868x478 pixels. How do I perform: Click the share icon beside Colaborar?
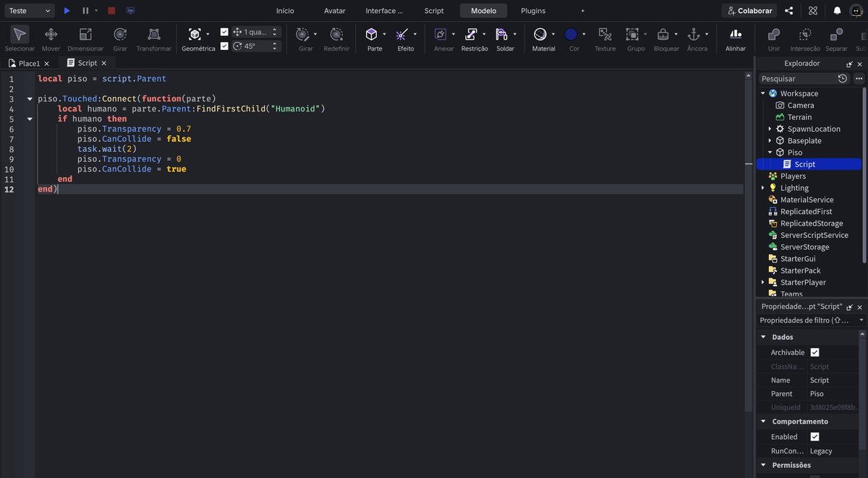pos(789,11)
